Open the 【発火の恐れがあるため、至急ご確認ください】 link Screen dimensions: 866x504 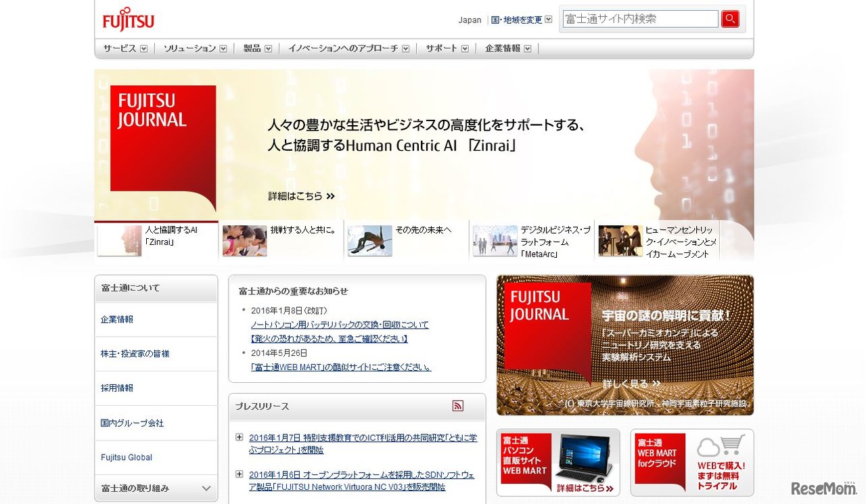(329, 338)
